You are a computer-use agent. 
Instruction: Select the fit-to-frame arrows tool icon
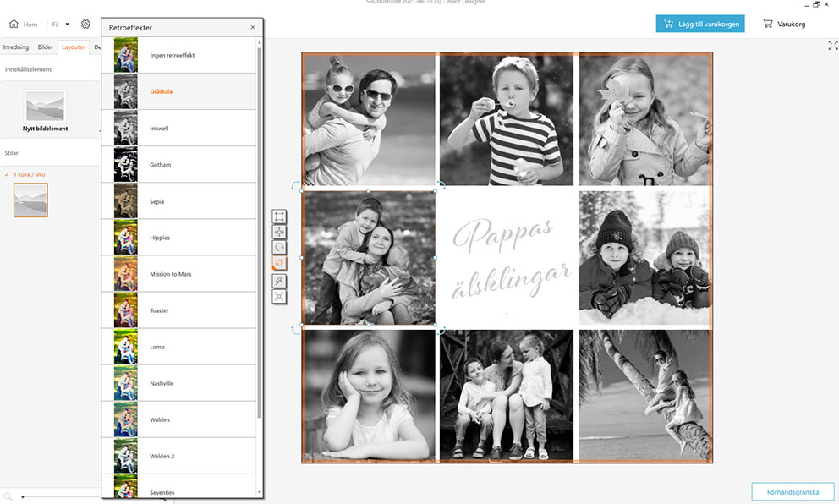tap(279, 297)
